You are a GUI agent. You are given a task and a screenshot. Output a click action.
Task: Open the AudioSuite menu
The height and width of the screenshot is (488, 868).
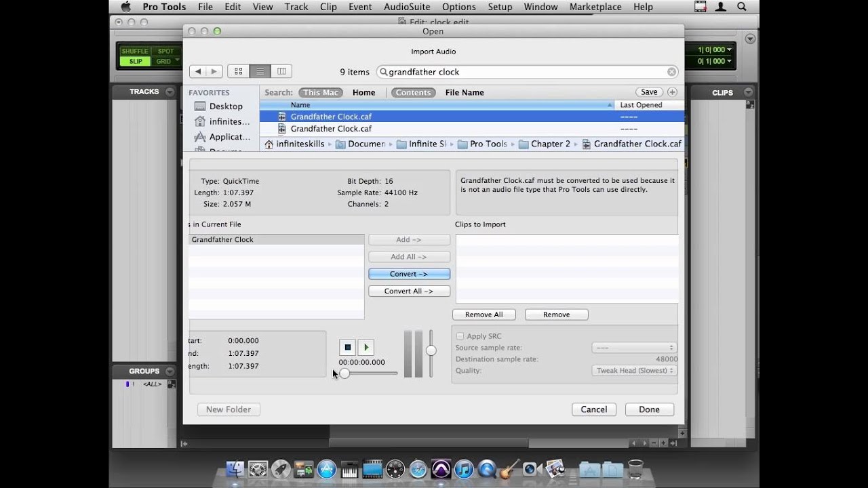coord(406,7)
